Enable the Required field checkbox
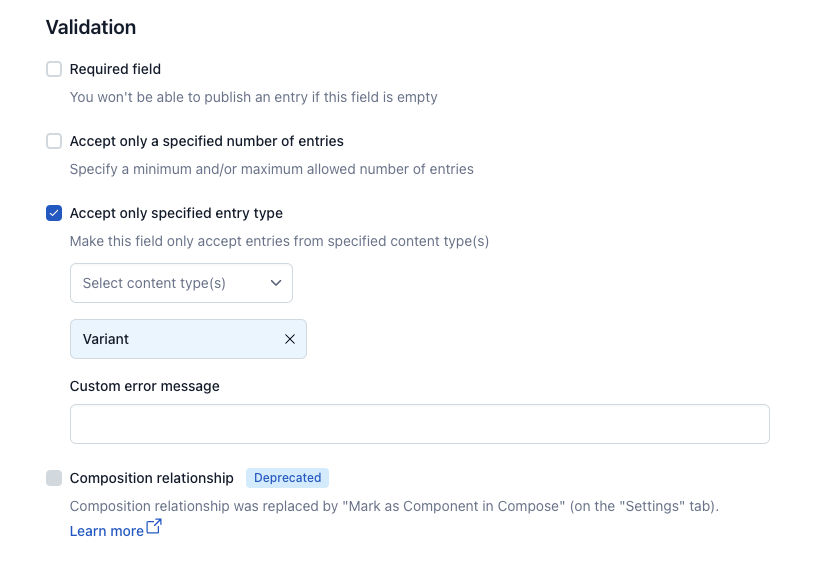Screen dimensions: 823x562 coord(54,69)
